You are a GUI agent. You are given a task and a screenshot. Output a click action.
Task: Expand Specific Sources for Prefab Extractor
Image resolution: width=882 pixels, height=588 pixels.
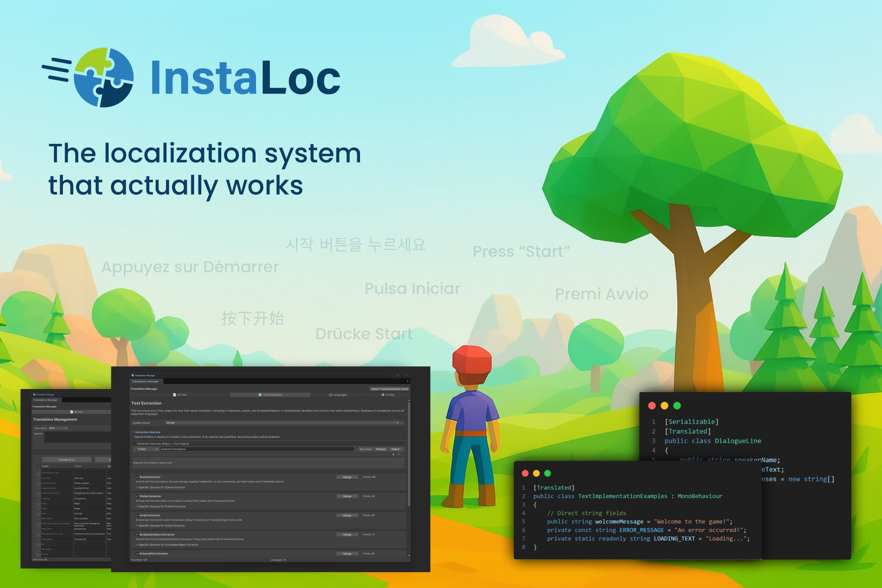click(x=162, y=507)
